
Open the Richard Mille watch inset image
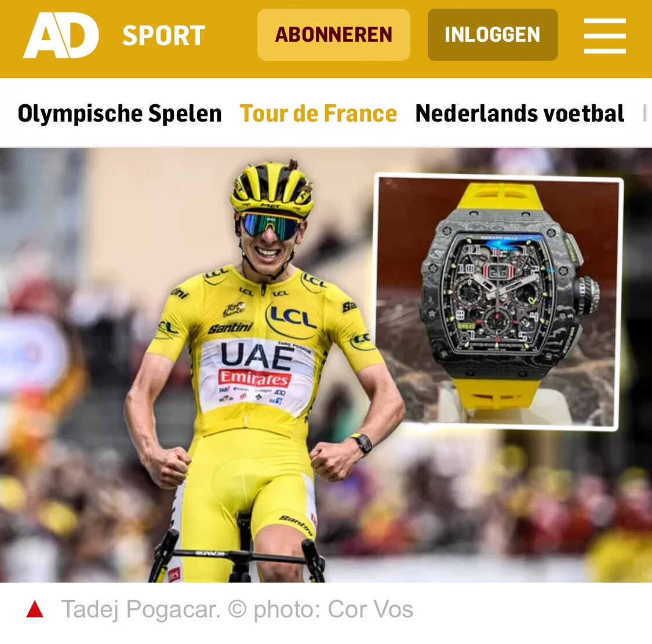498,302
